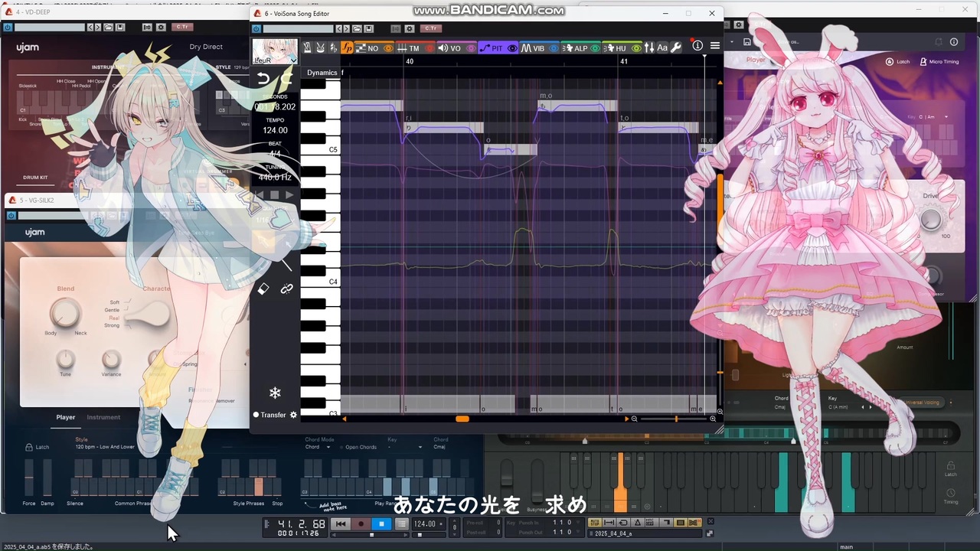
Task: Open settings gear in VD-DEEP window header
Action: 161,27
